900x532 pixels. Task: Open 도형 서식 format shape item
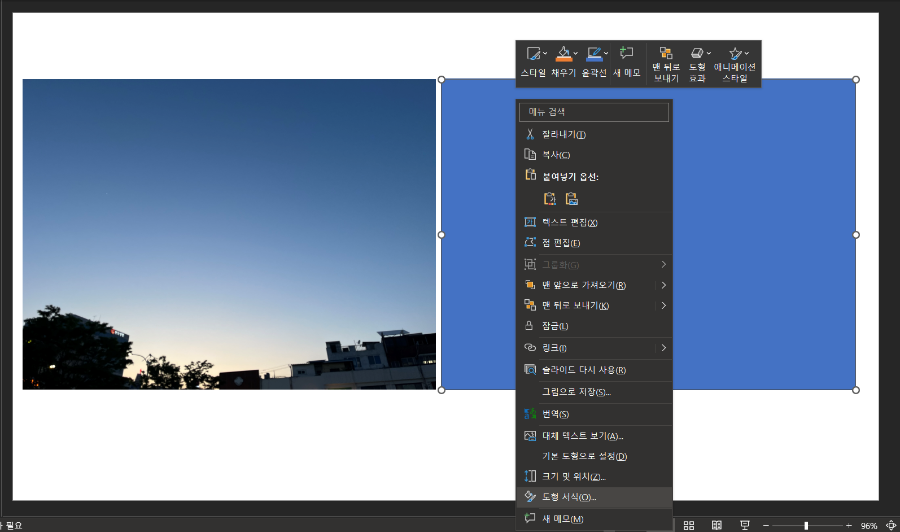594,498
